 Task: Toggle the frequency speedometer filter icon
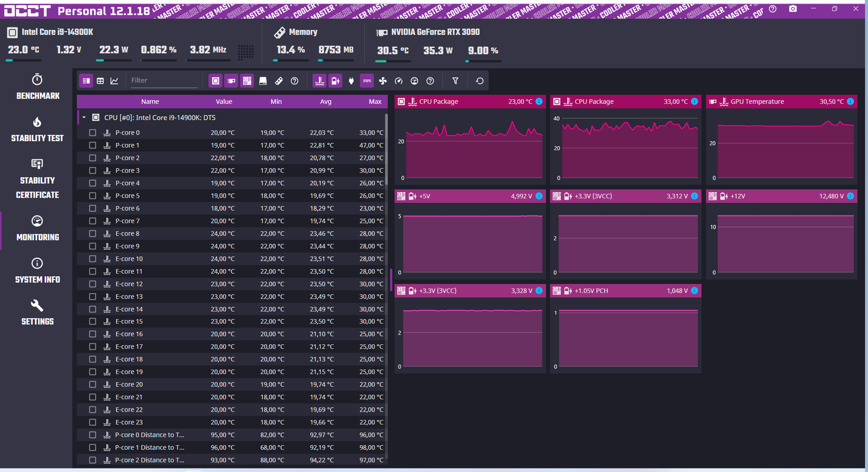pyautogui.click(x=398, y=81)
